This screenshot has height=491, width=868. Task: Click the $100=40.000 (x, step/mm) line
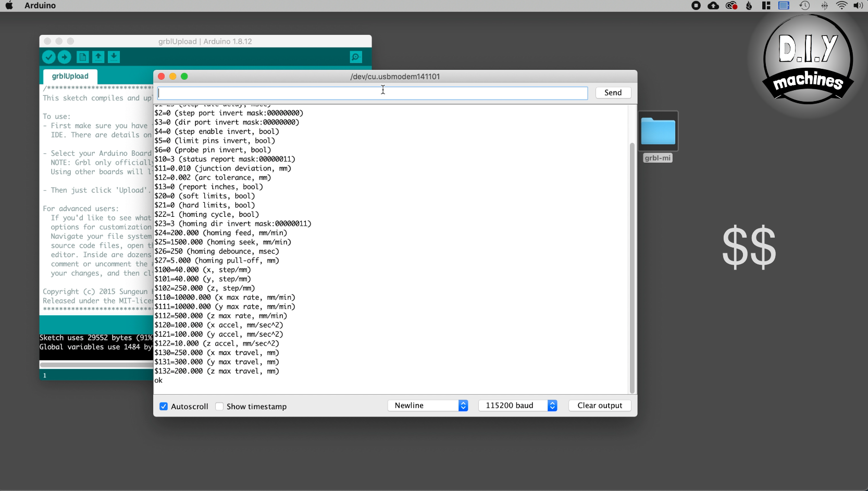(203, 270)
